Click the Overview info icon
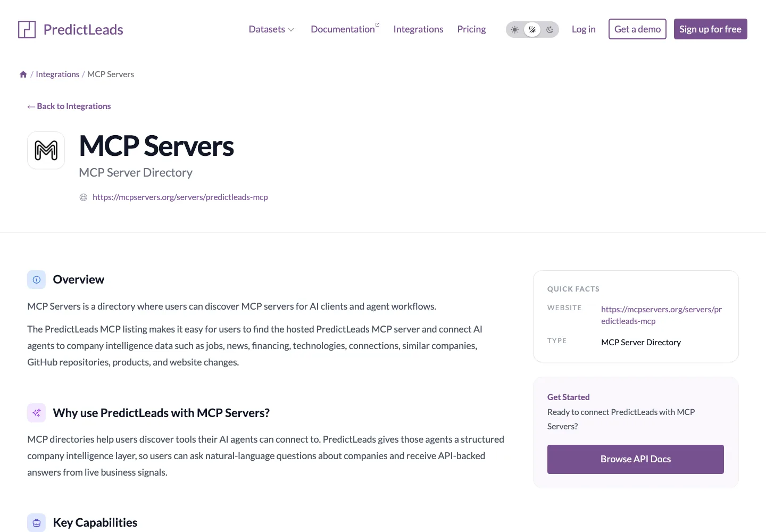766x532 pixels. click(x=37, y=280)
